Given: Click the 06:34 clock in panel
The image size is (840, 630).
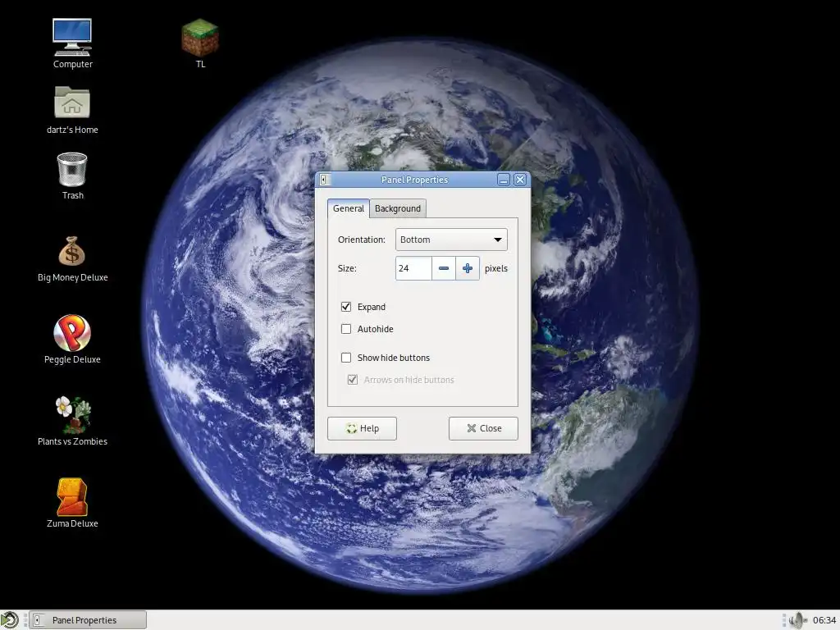Looking at the screenshot, I should tap(824, 620).
